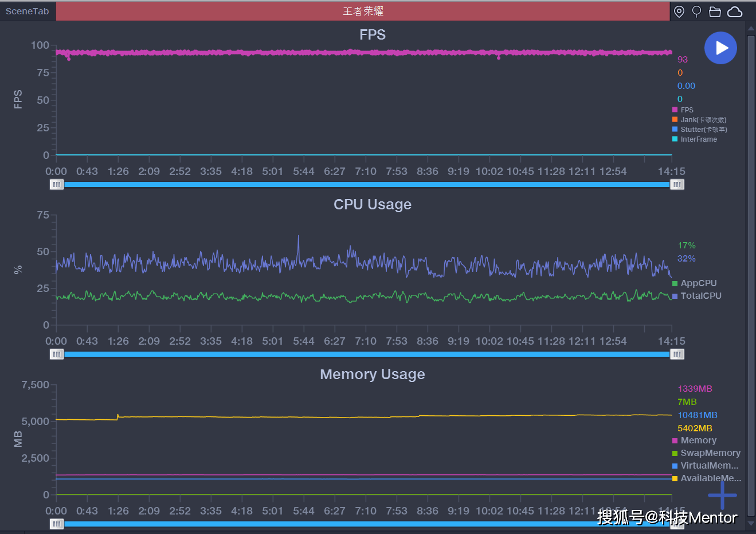Click the FPS chart blue range bar
The height and width of the screenshot is (534, 756).
pos(367,184)
